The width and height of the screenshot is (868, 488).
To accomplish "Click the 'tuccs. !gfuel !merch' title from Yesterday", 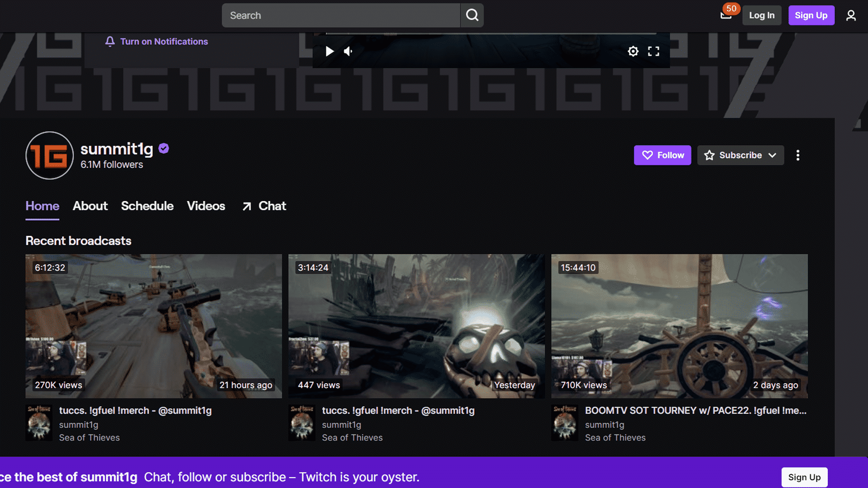I will (x=398, y=410).
